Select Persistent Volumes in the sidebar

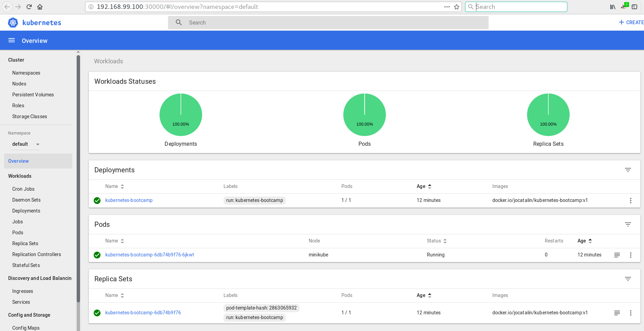(x=33, y=95)
